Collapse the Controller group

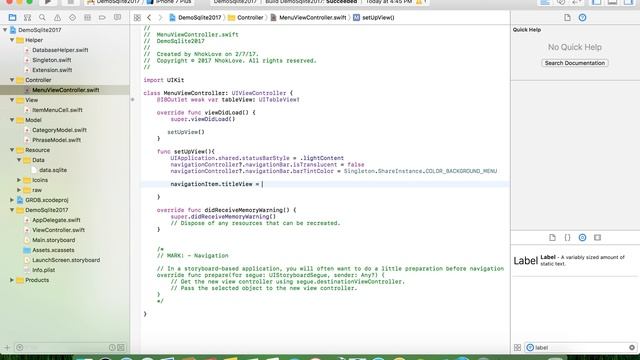12,80
